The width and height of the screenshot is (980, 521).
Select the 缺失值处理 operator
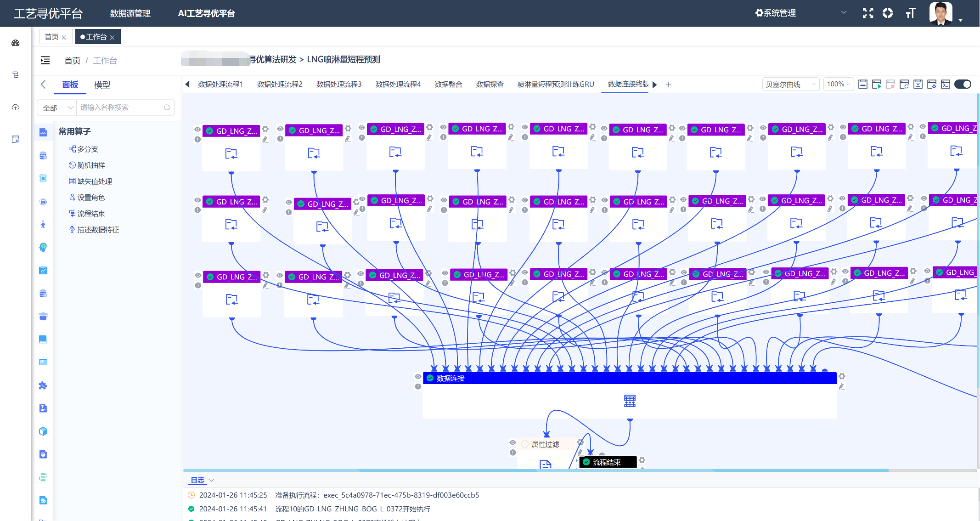(95, 181)
